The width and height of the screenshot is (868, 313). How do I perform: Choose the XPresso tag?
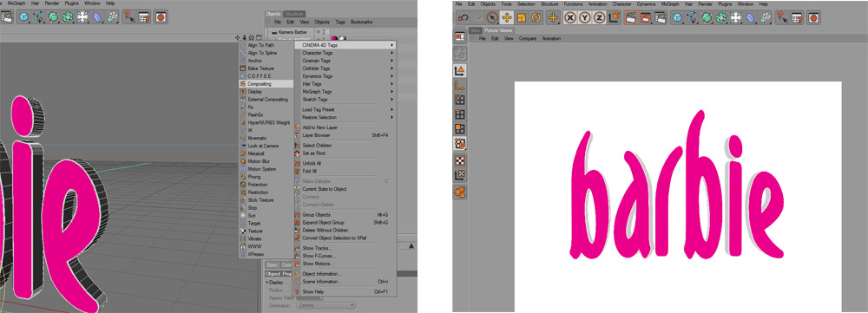266,254
